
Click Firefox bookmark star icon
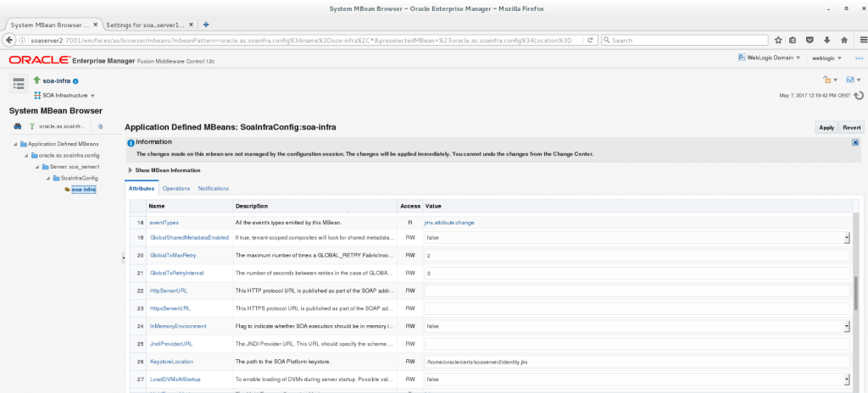pos(777,40)
